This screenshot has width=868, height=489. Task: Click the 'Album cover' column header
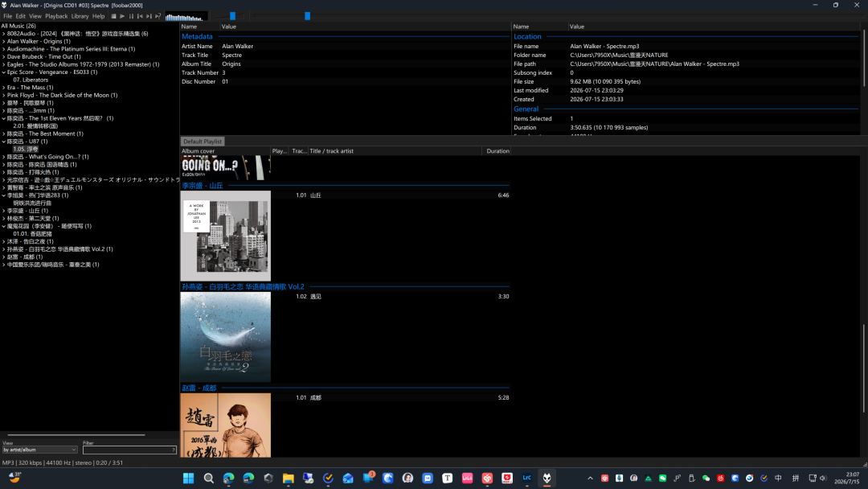coord(225,151)
